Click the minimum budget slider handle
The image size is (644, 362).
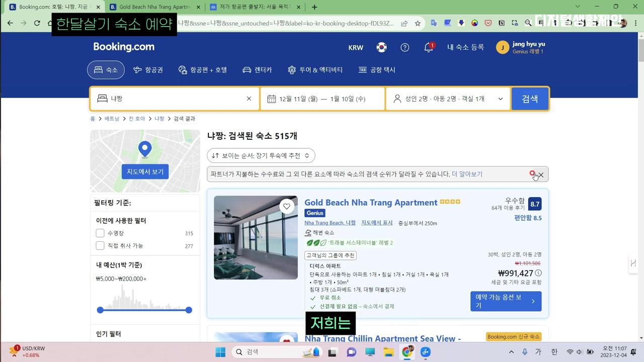(100, 310)
